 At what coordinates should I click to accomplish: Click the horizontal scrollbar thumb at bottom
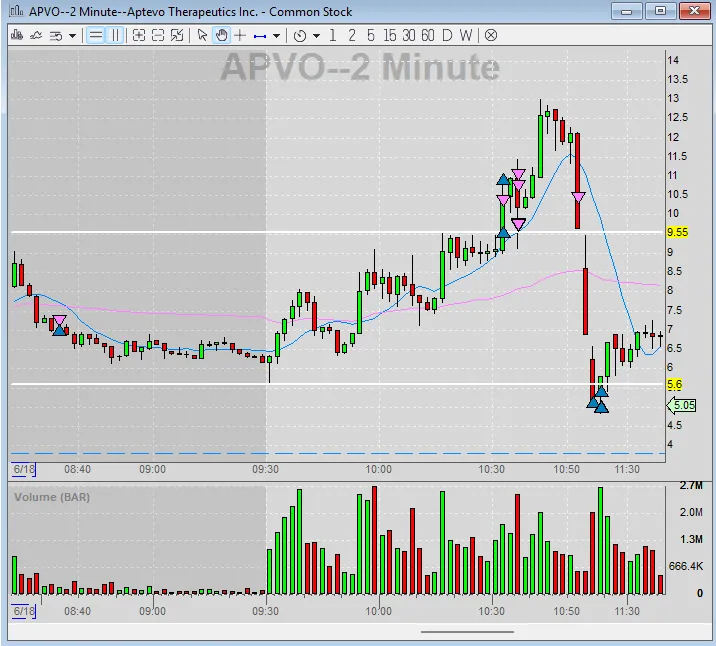click(467, 632)
